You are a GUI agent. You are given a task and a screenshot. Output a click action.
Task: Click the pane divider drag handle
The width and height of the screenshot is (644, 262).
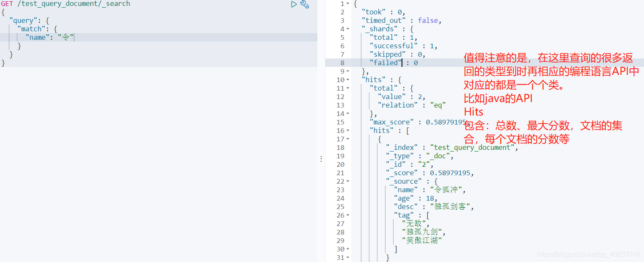[x=321, y=159]
